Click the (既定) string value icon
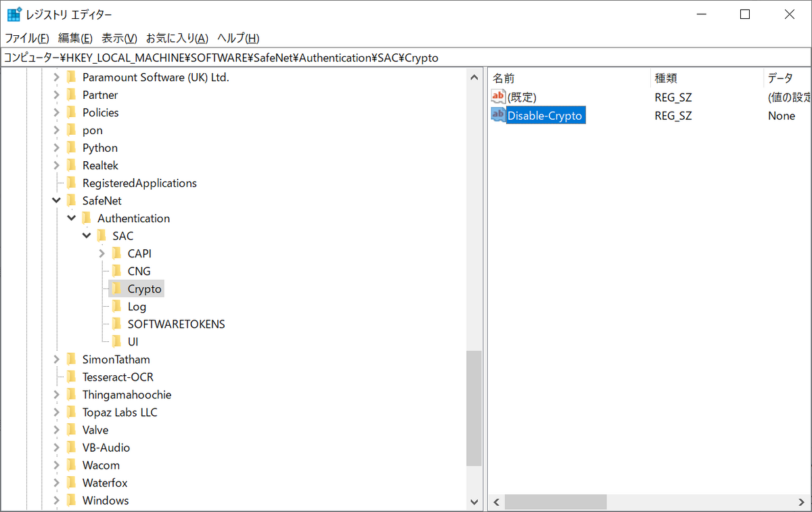Image resolution: width=812 pixels, height=512 pixels. [x=498, y=97]
